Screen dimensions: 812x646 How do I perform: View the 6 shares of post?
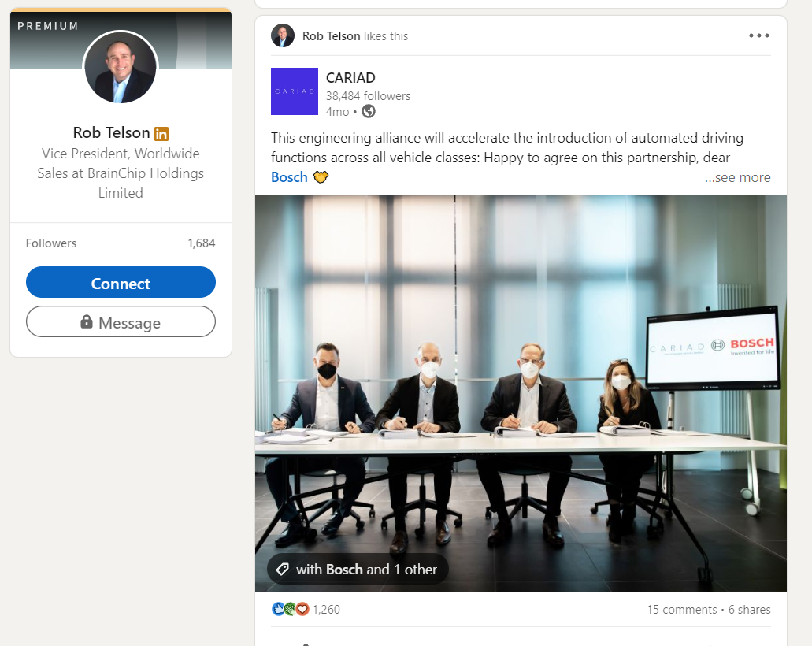point(749,610)
